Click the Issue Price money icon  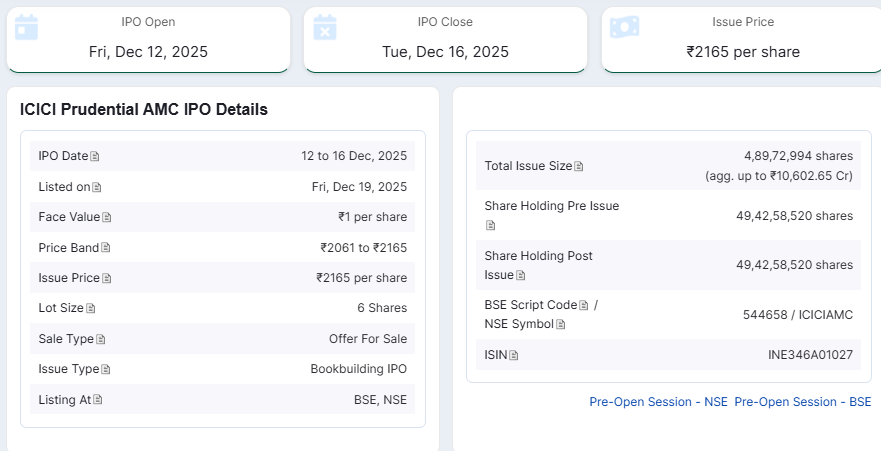pyautogui.click(x=624, y=26)
